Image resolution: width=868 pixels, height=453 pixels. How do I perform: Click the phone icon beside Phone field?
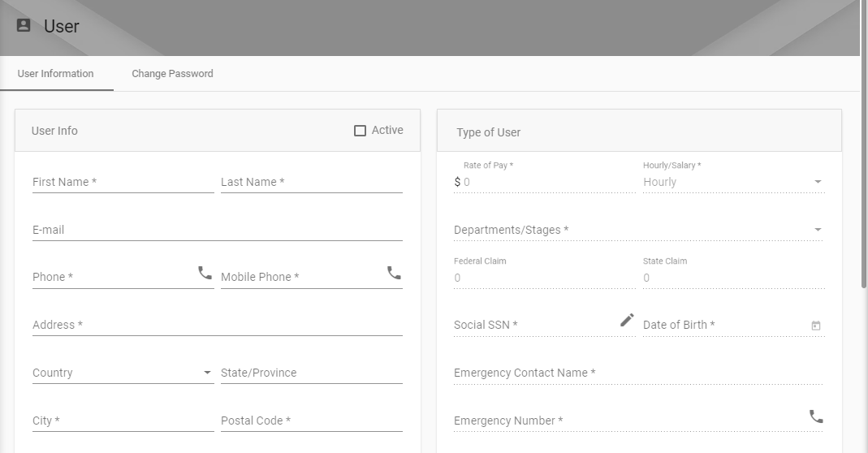[x=205, y=273]
